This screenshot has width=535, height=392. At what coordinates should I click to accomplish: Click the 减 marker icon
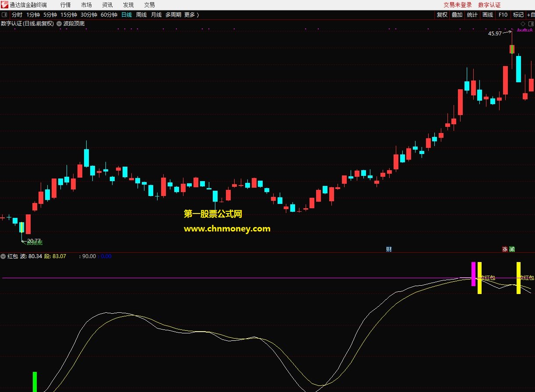[512, 249]
